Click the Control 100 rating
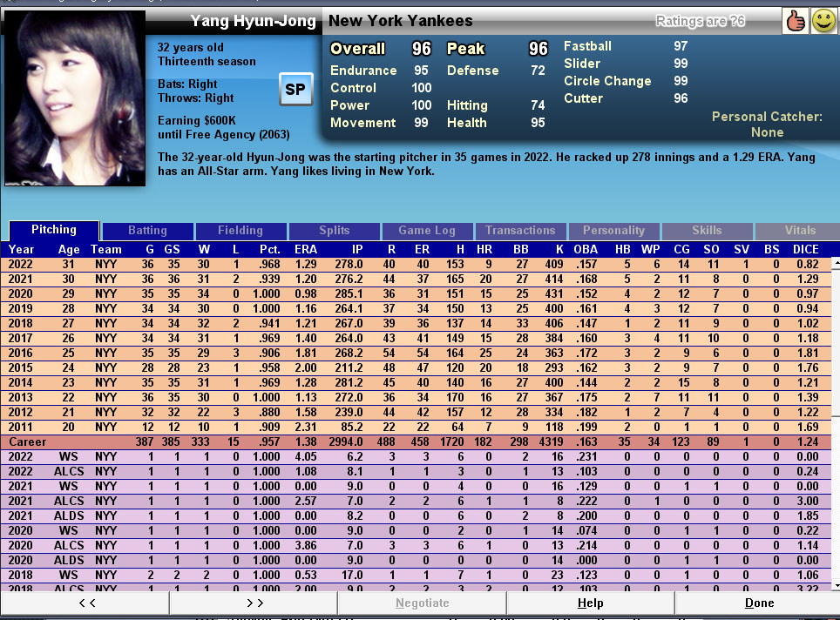The width and height of the screenshot is (840, 620). [x=381, y=88]
